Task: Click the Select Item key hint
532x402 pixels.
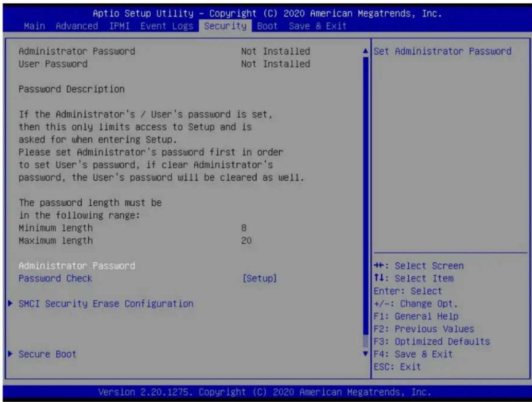Action: tap(413, 278)
